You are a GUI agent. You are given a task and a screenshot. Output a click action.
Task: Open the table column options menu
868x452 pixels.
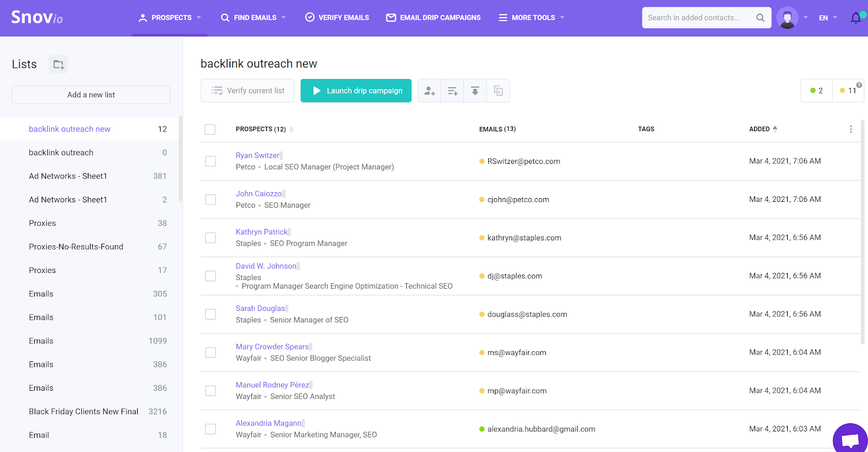[x=851, y=129]
